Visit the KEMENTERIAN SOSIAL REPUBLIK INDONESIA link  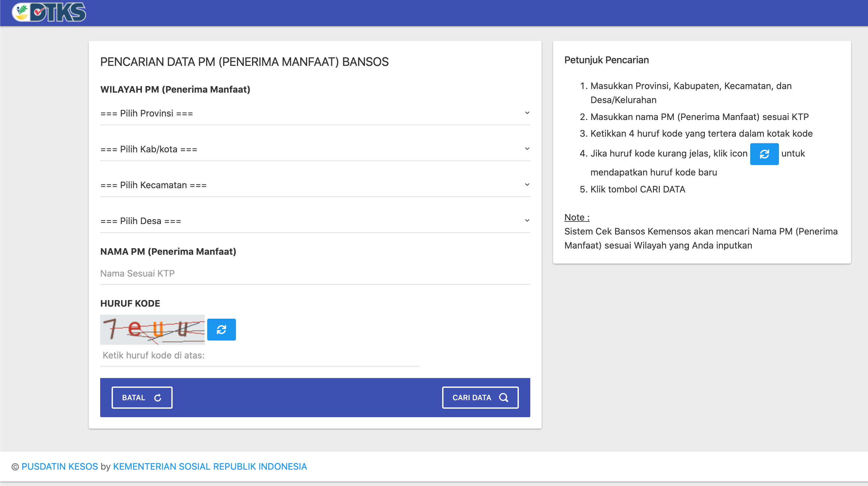209,466
